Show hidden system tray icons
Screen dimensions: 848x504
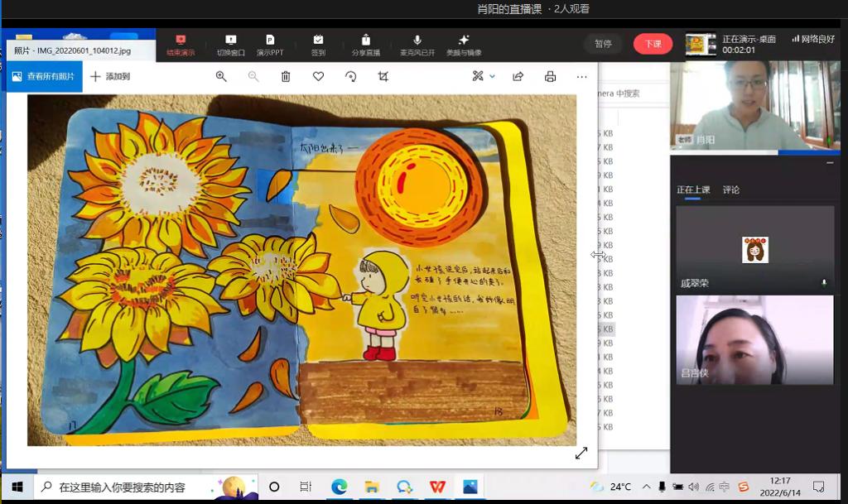(646, 487)
